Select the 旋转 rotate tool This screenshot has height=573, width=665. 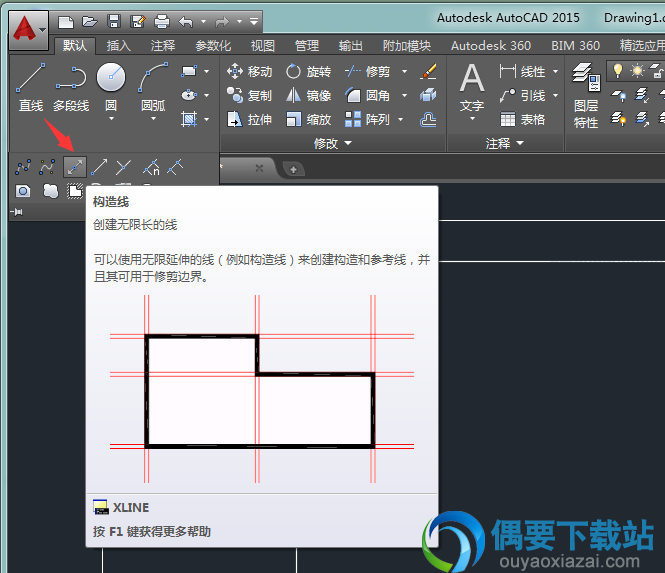(308, 71)
